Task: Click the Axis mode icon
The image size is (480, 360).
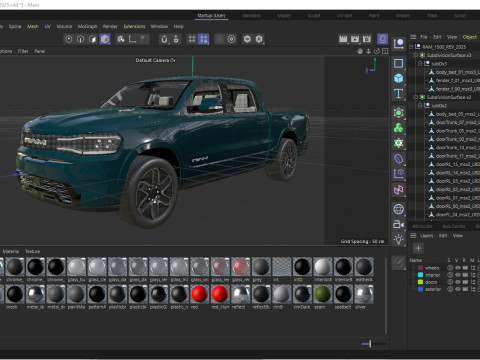Action: 132,39
